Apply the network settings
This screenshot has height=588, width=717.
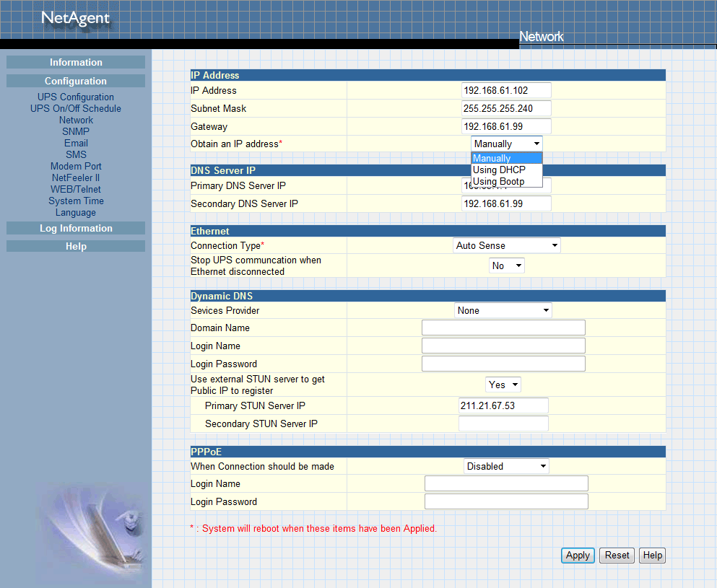pyautogui.click(x=578, y=556)
